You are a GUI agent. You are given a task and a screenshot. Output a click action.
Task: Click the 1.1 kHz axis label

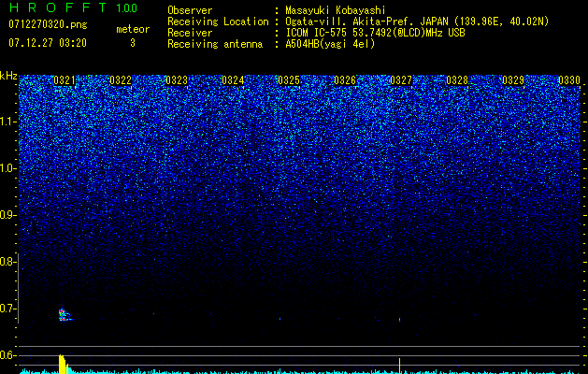pos(8,122)
